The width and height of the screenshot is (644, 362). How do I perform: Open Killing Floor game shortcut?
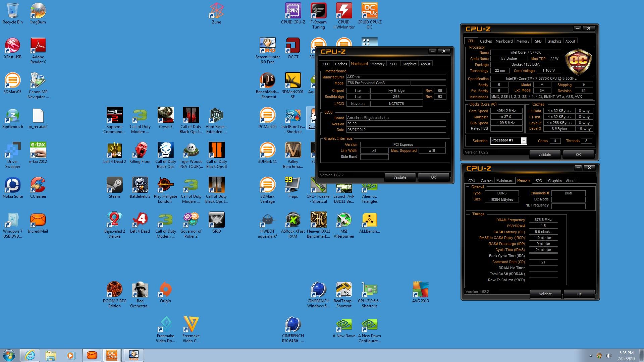pyautogui.click(x=140, y=153)
